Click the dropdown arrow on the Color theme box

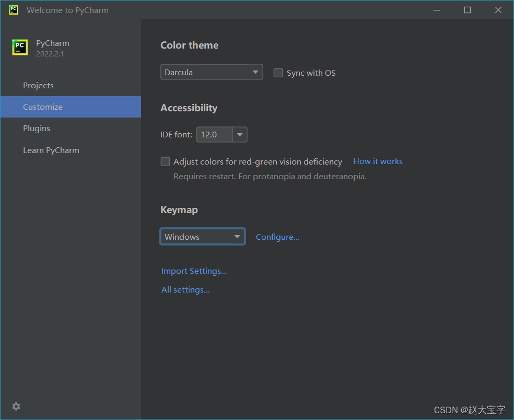[255, 72]
